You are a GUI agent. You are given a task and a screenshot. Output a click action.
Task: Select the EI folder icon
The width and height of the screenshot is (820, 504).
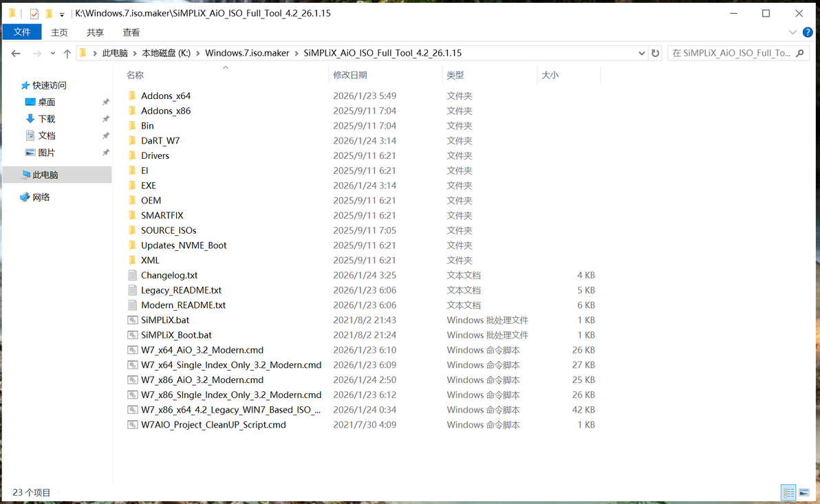point(132,171)
